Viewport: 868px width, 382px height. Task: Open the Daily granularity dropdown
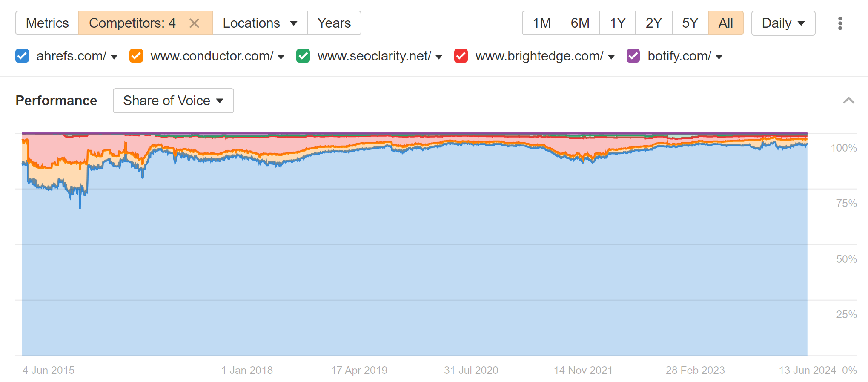(783, 23)
